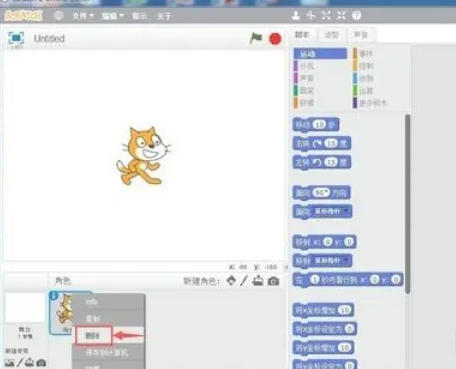Choose 复制 in the sprite context menu
This screenshot has width=456, height=369.
[108, 318]
